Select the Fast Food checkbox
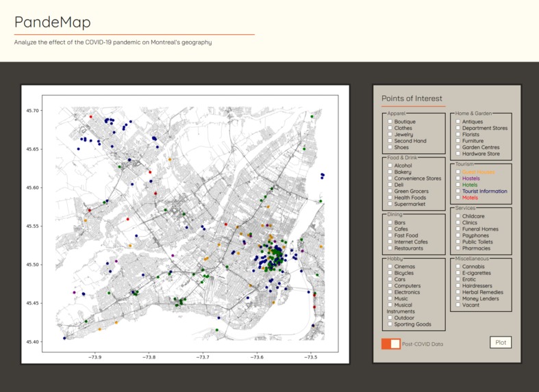This screenshot has width=539, height=392. pyautogui.click(x=390, y=235)
